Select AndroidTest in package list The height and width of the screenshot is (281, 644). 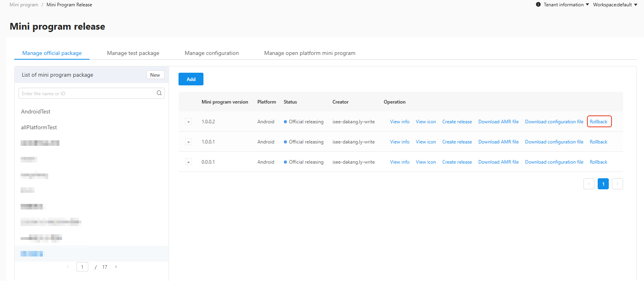click(36, 111)
